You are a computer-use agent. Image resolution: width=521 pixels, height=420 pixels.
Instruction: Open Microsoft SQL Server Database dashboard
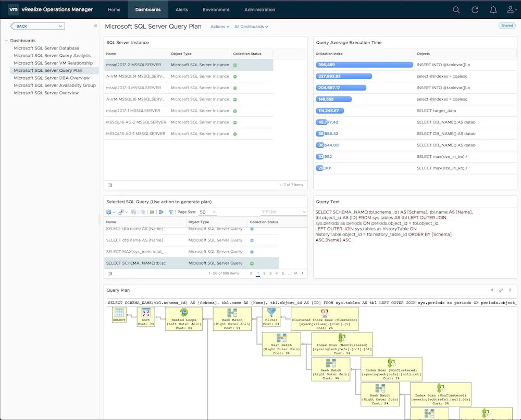click(x=46, y=48)
